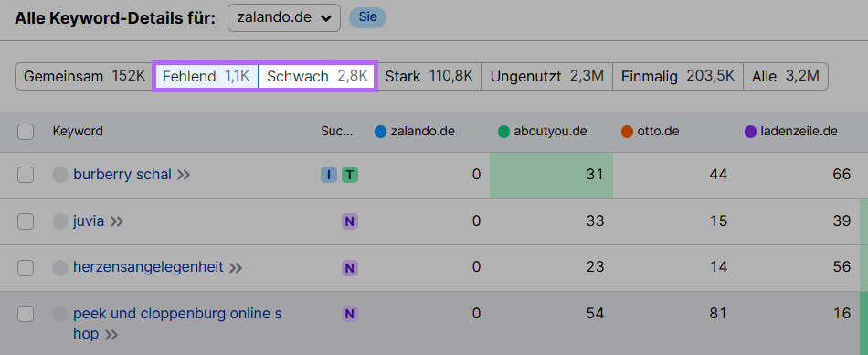
Task: Click the N intent badge for juvia
Action: (350, 221)
